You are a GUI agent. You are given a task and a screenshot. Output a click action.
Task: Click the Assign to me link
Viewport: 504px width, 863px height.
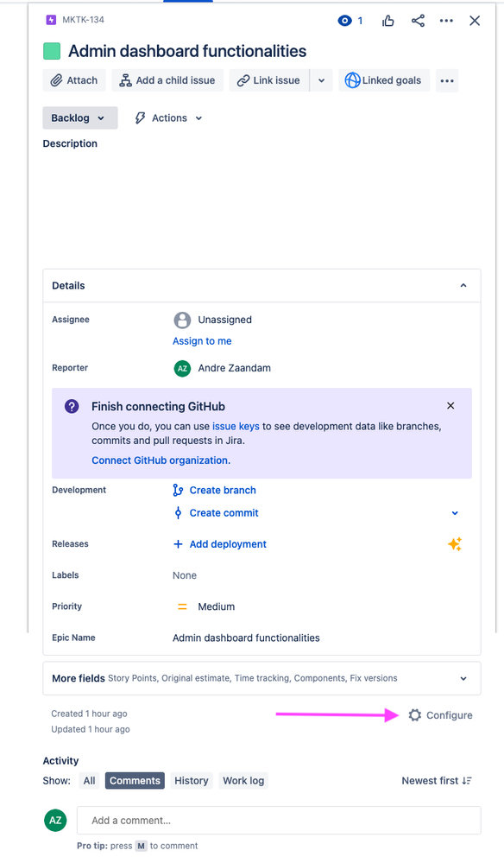pos(202,340)
